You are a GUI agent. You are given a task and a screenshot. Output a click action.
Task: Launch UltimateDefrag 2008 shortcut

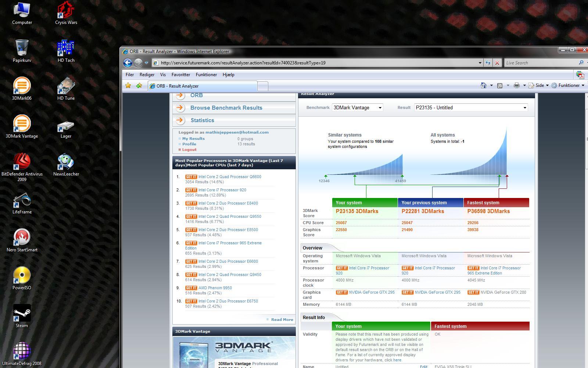(22, 354)
